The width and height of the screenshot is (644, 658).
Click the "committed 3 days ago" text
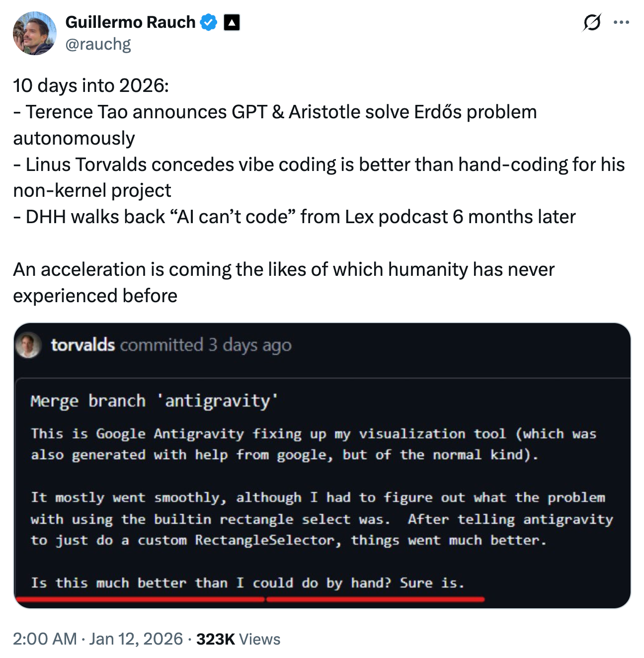coord(205,345)
